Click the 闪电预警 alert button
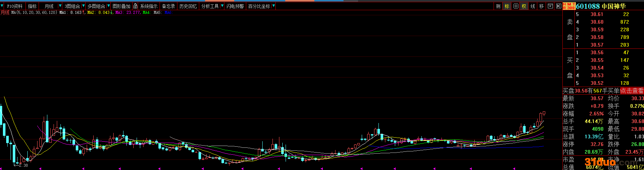The height and width of the screenshot is (170, 644). 235,6
